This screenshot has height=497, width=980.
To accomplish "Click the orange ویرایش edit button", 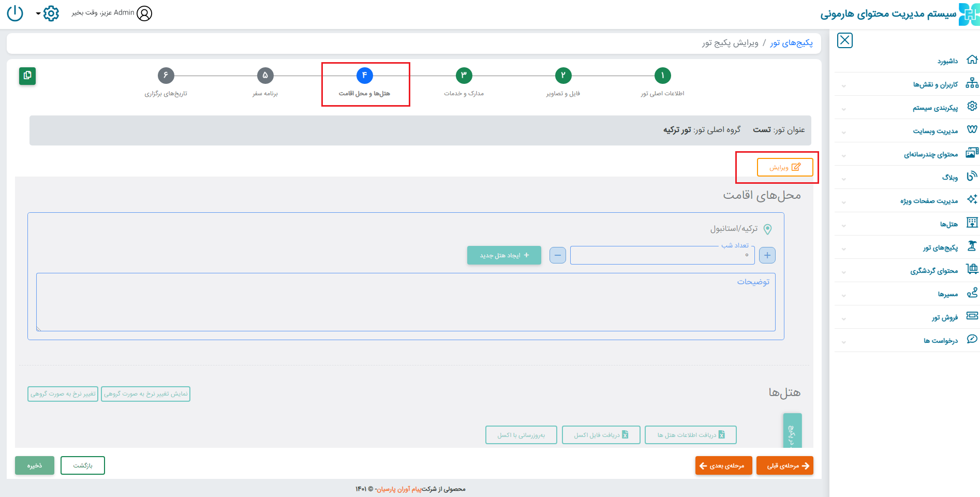I will [784, 167].
